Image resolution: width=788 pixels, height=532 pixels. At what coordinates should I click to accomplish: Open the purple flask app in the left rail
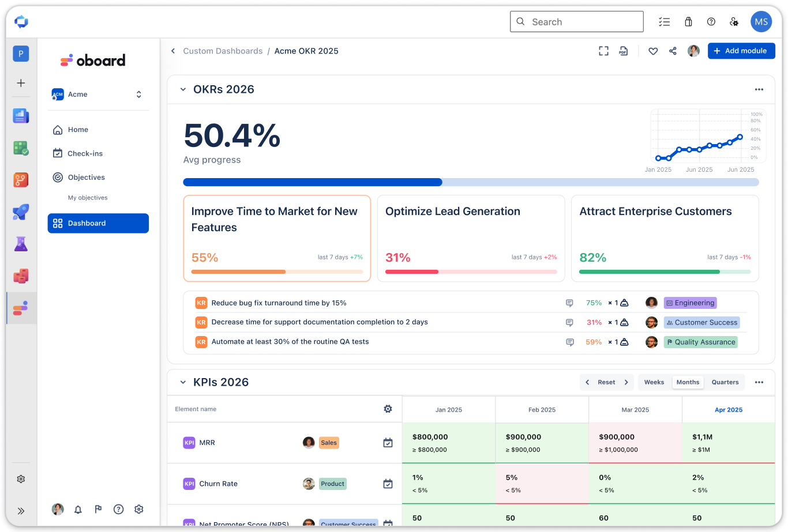tap(21, 244)
